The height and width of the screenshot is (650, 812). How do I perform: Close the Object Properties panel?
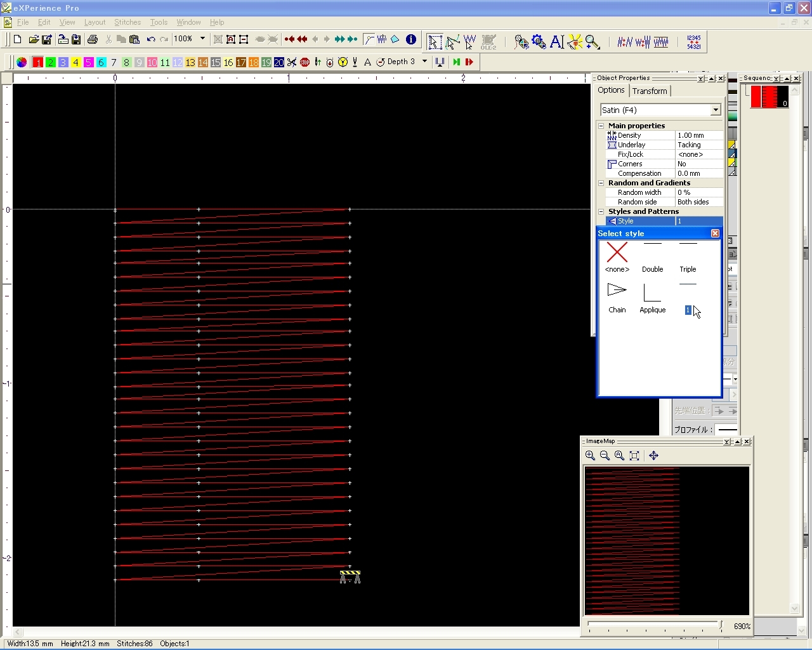click(x=721, y=78)
